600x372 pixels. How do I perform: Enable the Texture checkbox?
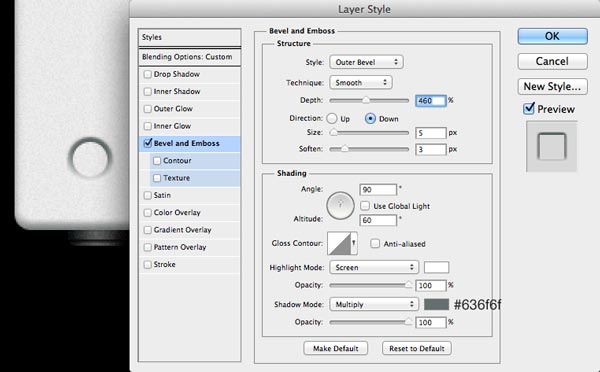click(x=157, y=178)
